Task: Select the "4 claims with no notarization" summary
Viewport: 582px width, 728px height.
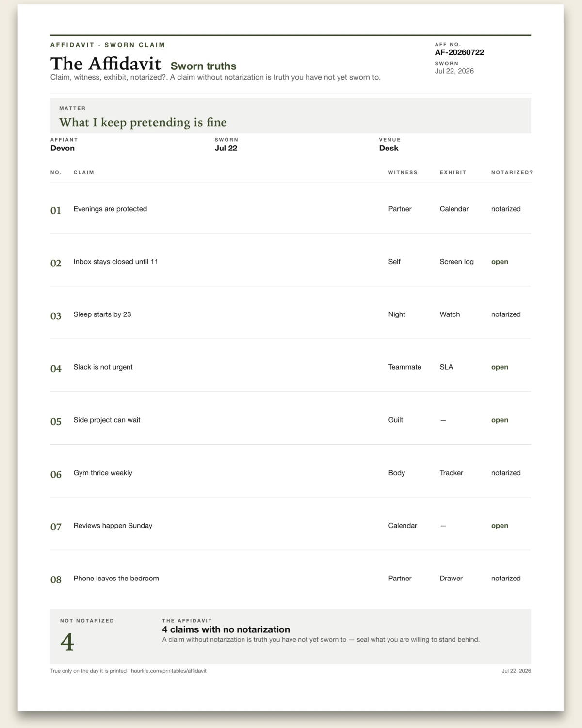Action: (226, 629)
